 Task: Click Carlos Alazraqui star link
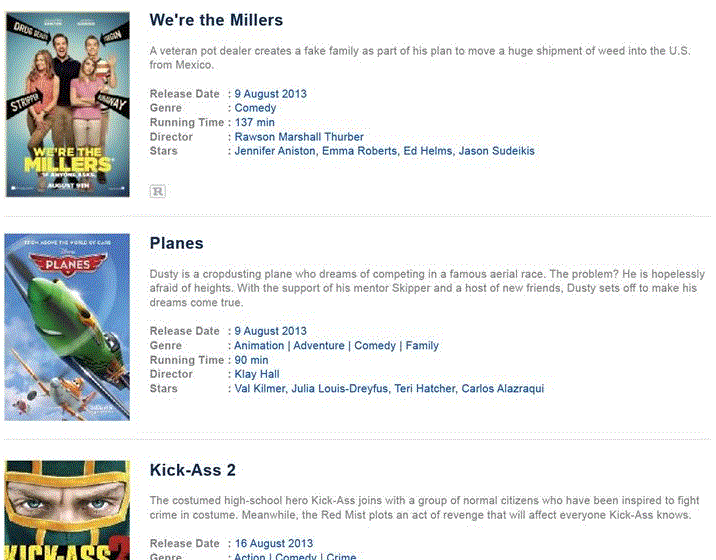(x=502, y=389)
